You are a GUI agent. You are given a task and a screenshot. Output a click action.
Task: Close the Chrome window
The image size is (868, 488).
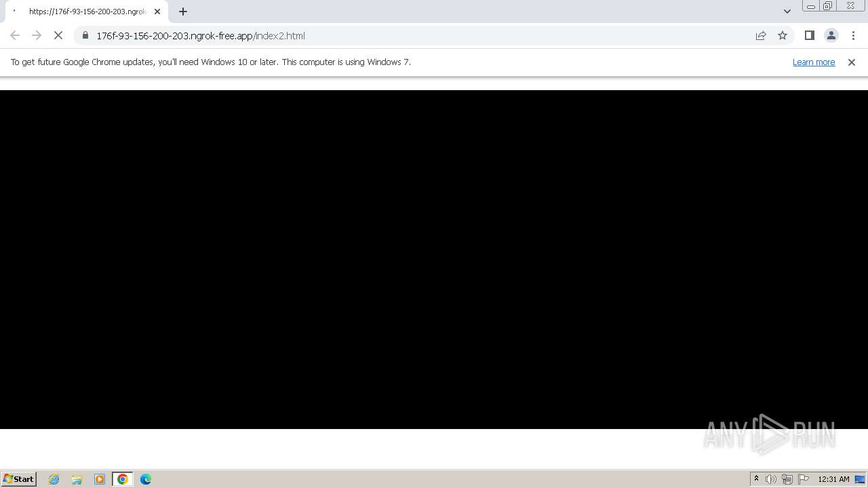click(851, 6)
